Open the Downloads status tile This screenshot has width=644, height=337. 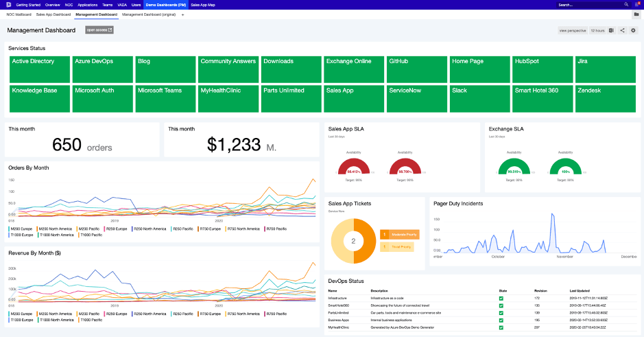click(291, 69)
